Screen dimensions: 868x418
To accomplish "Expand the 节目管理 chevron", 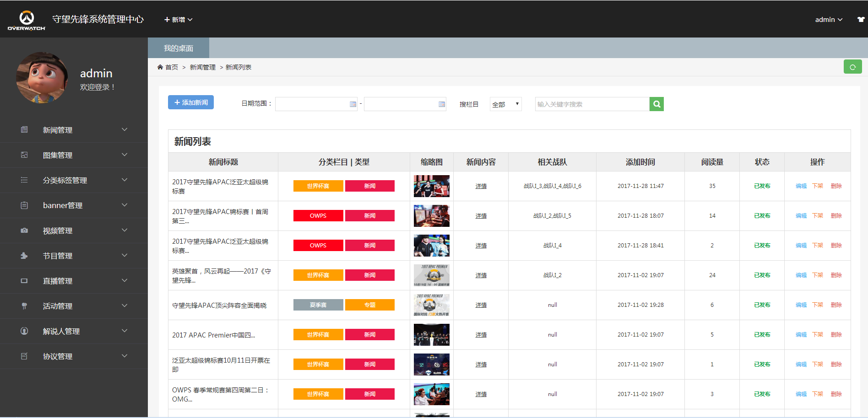I will tap(125, 255).
